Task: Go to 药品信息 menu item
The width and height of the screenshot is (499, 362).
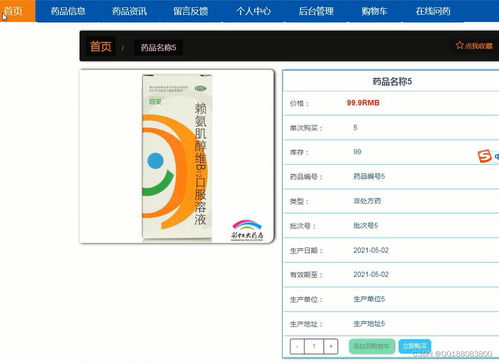Action: pyautogui.click(x=68, y=11)
